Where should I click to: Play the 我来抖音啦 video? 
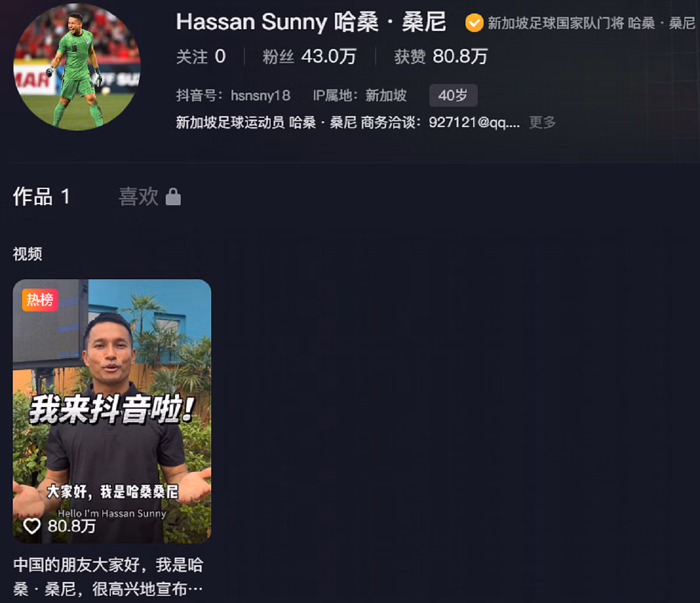pyautogui.click(x=112, y=411)
